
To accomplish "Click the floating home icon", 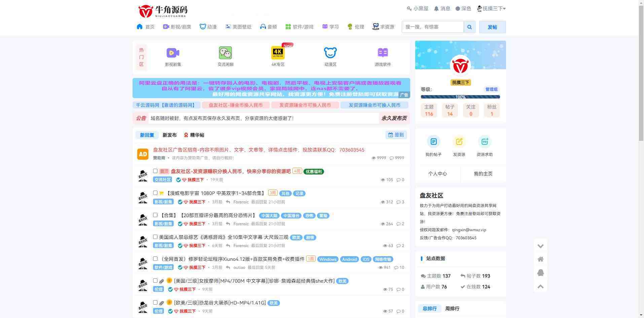I will coord(540,259).
